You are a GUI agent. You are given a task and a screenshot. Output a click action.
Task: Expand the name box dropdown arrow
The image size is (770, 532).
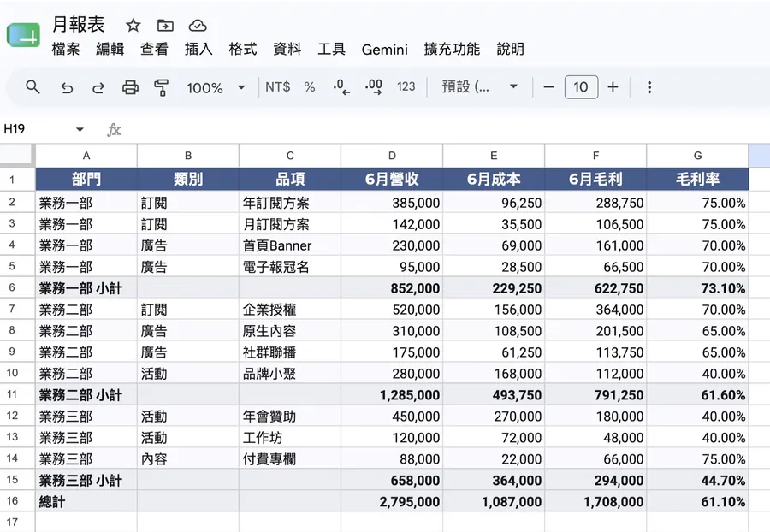(x=80, y=129)
